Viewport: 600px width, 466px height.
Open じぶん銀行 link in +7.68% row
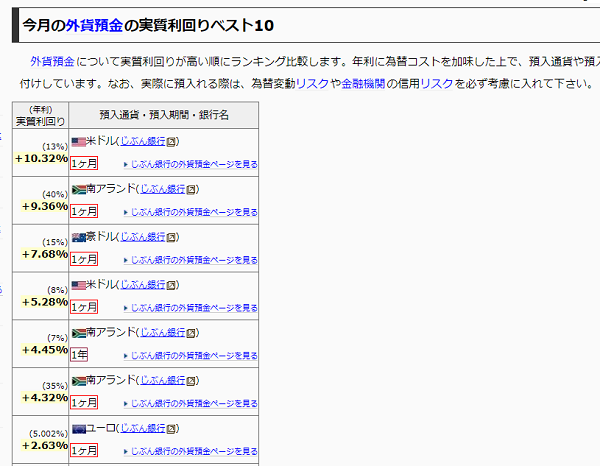(x=143, y=237)
